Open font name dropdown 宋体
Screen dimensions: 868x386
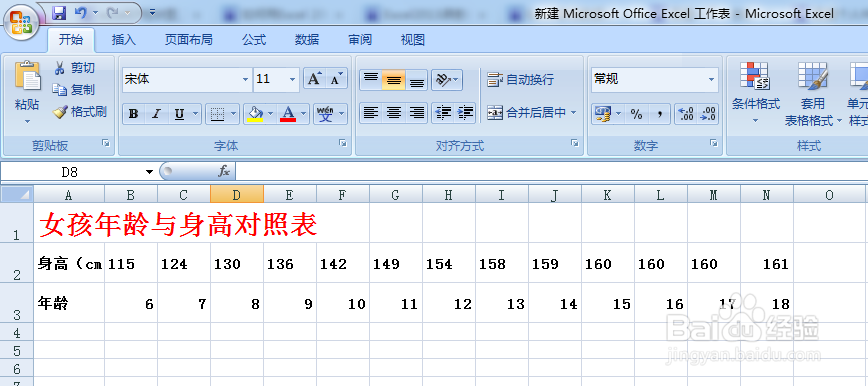pos(245,80)
